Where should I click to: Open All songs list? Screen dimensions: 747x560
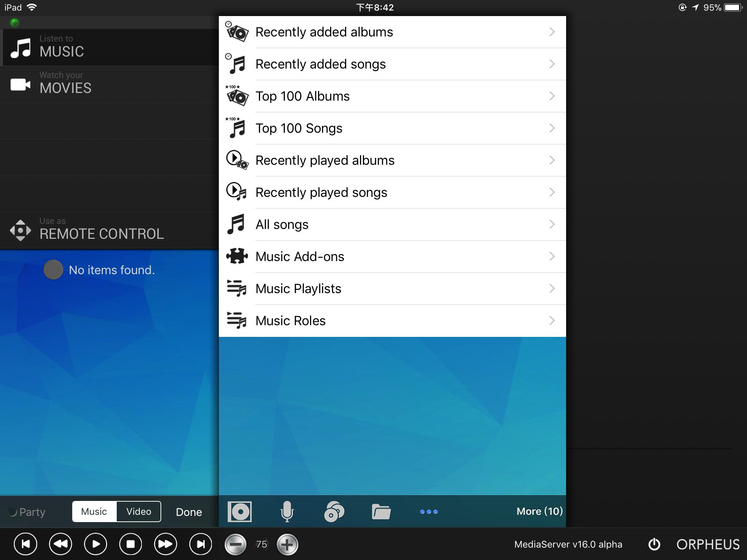pyautogui.click(x=392, y=225)
